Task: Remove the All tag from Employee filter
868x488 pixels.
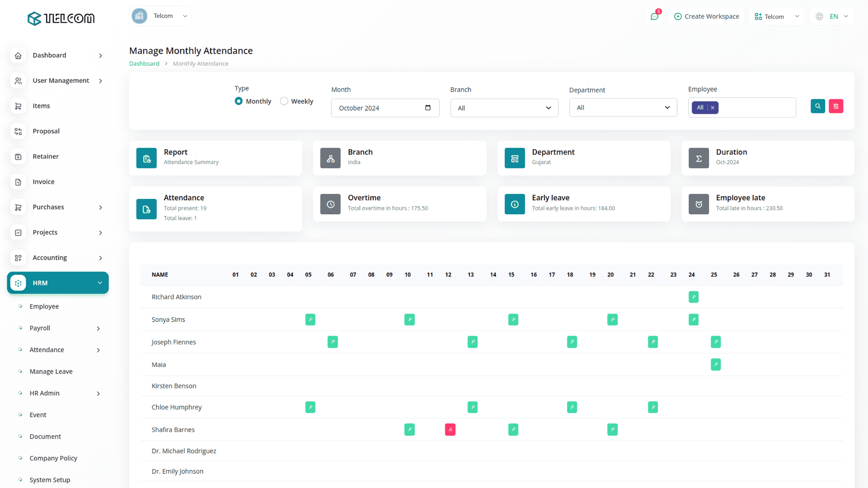Action: [712, 108]
